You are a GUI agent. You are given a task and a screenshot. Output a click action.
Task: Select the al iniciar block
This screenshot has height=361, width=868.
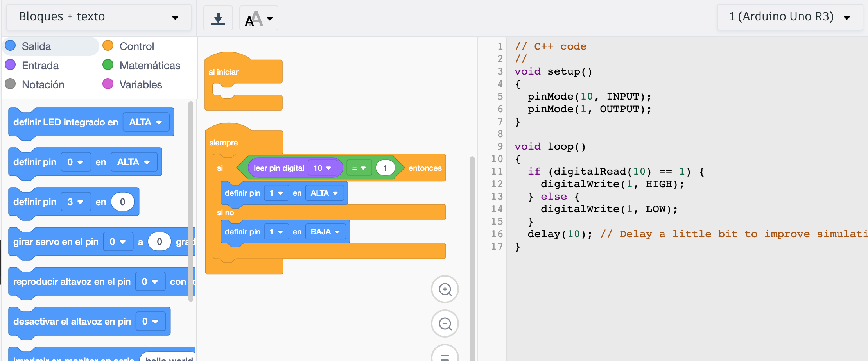[x=224, y=72]
